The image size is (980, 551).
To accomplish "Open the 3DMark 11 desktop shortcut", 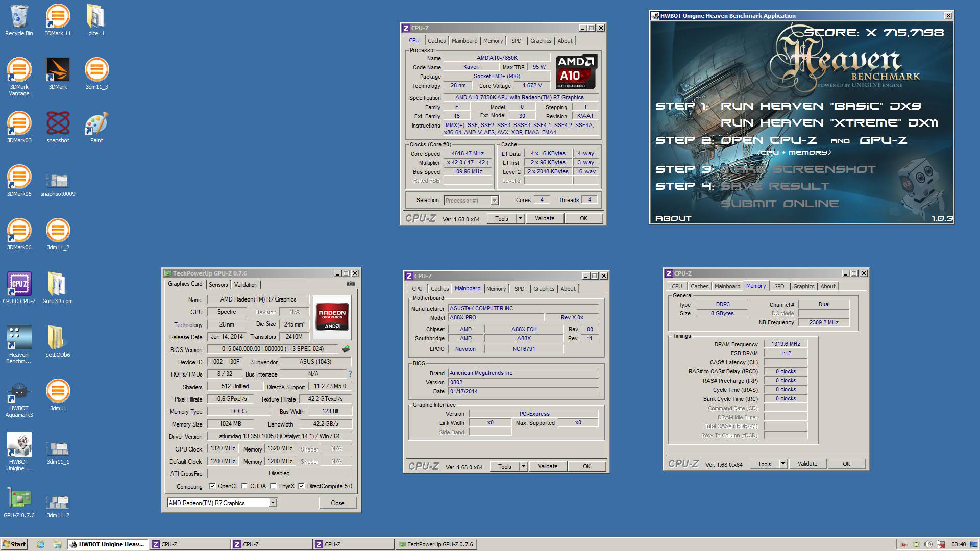I will (x=58, y=20).
